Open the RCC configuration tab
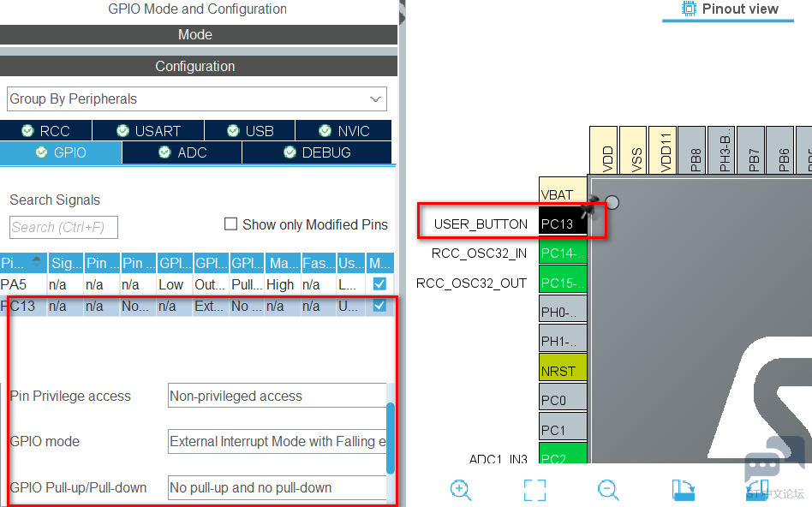Screen dimensions: 812x507 [46, 130]
